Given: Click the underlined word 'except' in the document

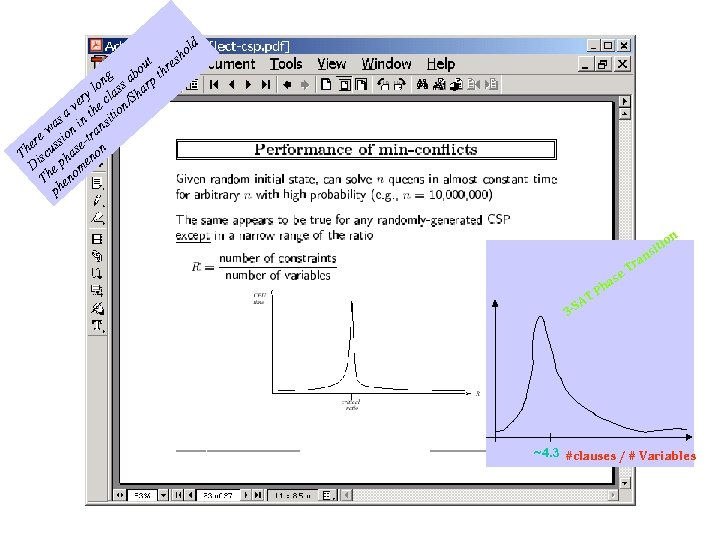Looking at the screenshot, I should 193,236.
